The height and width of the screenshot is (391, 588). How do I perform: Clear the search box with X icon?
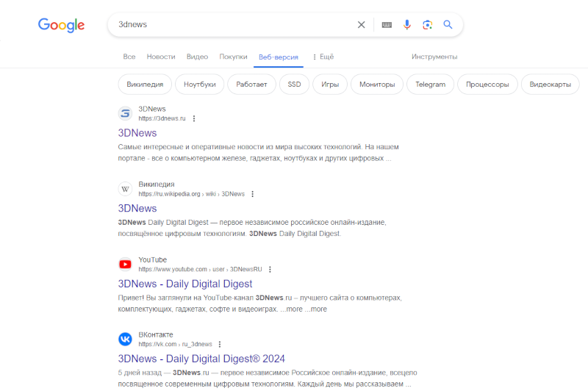pos(361,24)
